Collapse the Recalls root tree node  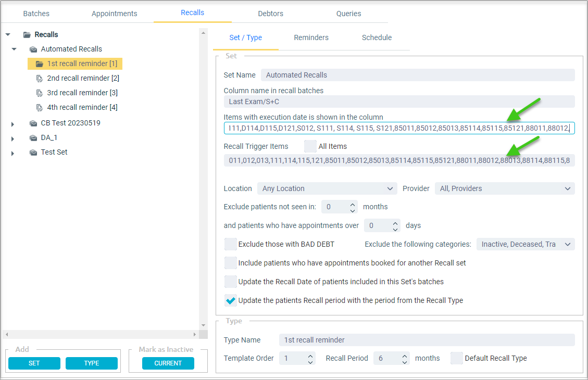[x=8, y=34]
